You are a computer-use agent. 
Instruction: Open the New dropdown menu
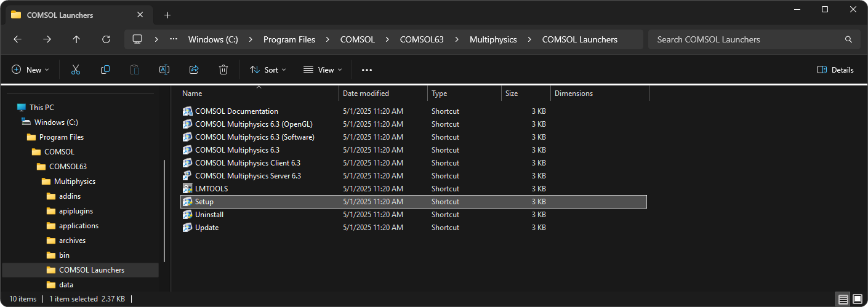[30, 70]
